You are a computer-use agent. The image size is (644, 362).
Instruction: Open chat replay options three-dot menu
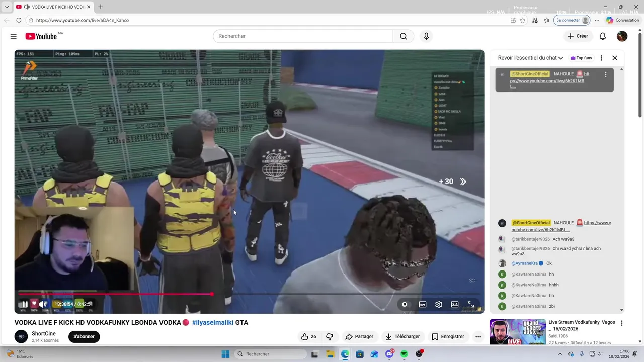(601, 58)
